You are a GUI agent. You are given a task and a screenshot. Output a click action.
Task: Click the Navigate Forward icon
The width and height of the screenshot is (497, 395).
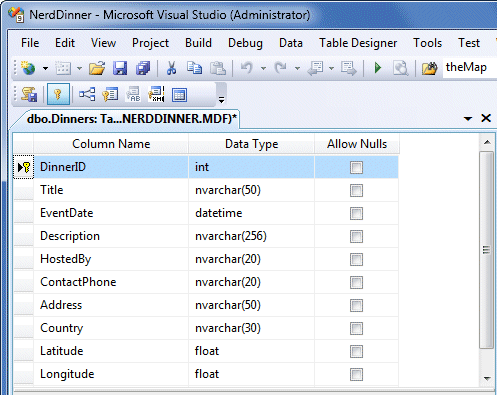coord(348,68)
